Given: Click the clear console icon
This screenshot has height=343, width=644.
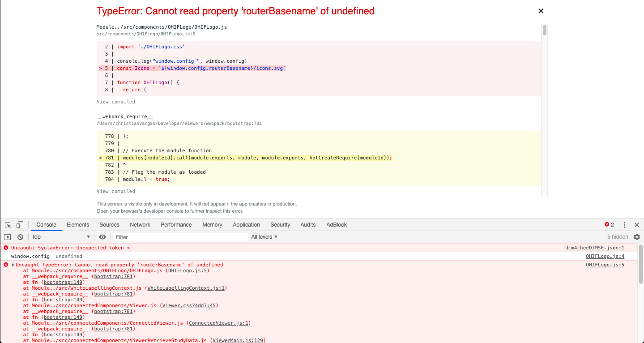Looking at the screenshot, I should point(20,236).
